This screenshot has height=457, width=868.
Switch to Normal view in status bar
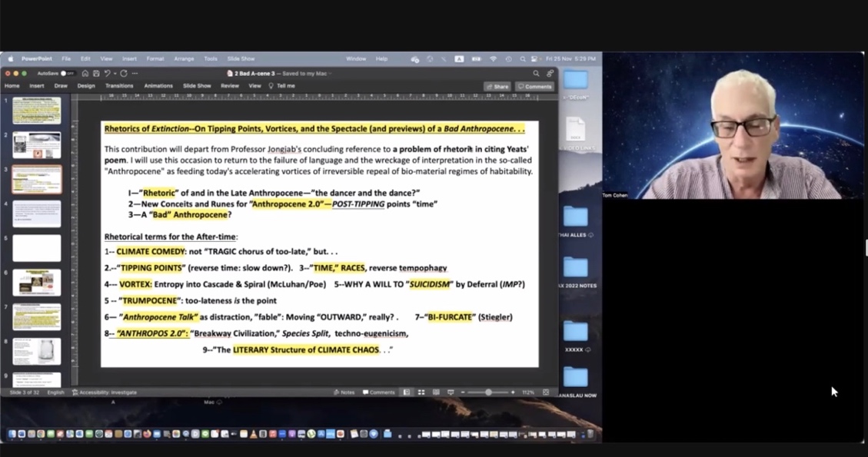point(407,392)
